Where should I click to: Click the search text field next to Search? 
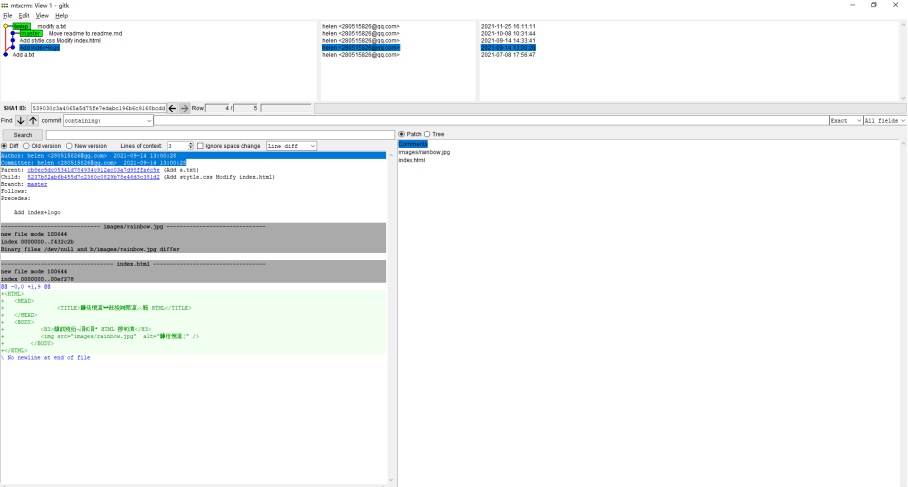coord(220,135)
